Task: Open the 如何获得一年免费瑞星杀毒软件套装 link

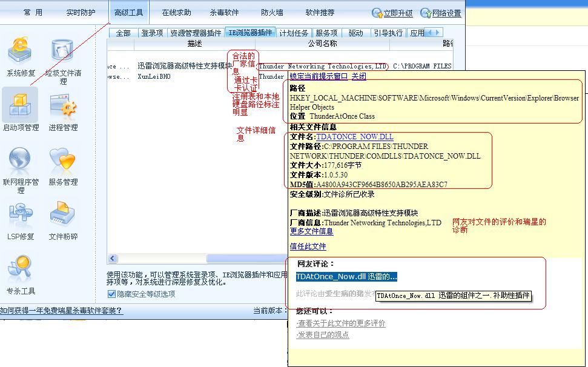Action: point(61,311)
